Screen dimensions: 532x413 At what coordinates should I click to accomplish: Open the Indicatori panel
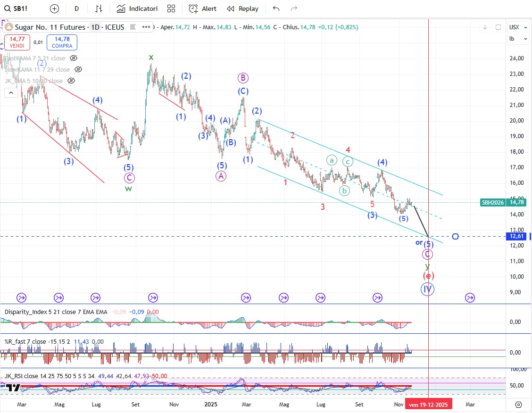coord(137,8)
